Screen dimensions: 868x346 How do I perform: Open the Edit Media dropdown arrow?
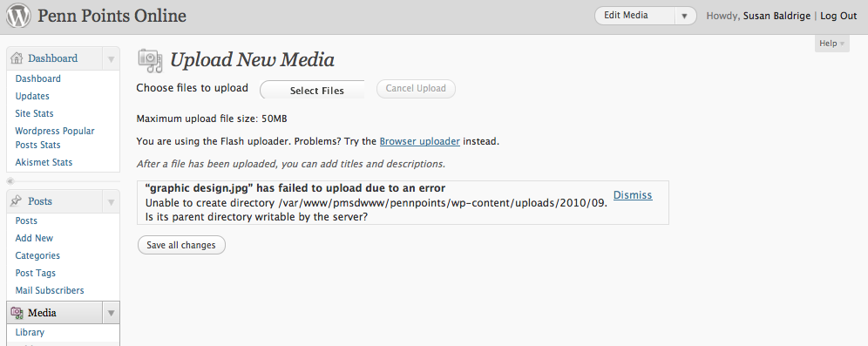click(685, 16)
